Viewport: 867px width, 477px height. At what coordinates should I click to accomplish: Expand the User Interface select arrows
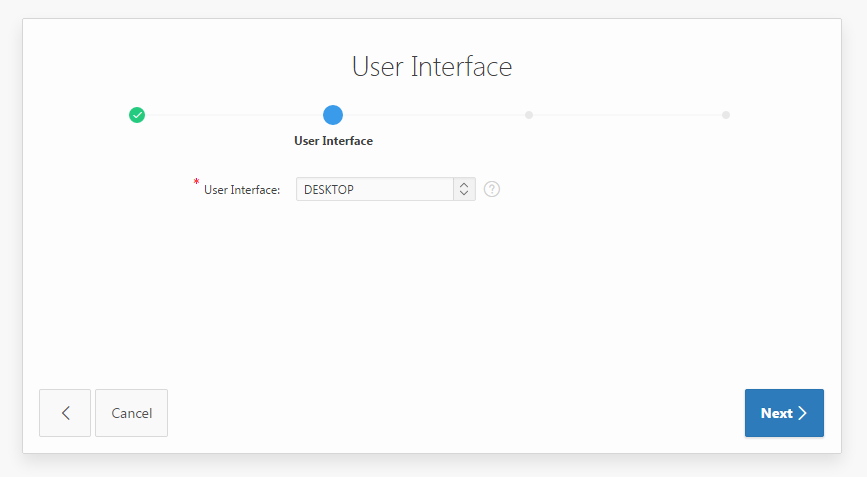click(464, 189)
